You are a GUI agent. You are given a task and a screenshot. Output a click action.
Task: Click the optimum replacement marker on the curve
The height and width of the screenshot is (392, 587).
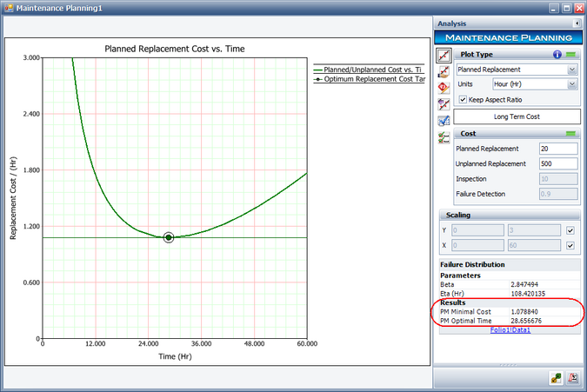coord(169,237)
